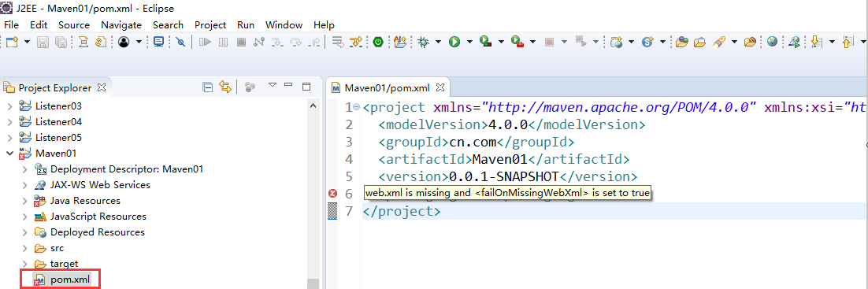Open the Source menu
868x289 pixels.
click(73, 25)
